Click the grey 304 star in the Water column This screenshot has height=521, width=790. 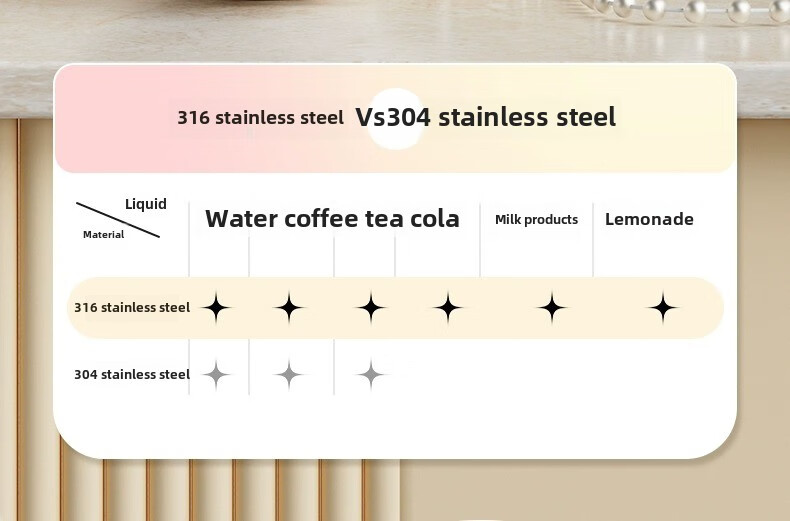tap(216, 375)
